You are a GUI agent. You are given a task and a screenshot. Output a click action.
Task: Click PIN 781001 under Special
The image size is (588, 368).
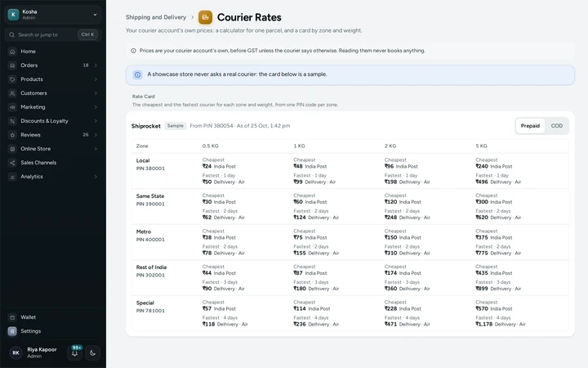tap(150, 311)
